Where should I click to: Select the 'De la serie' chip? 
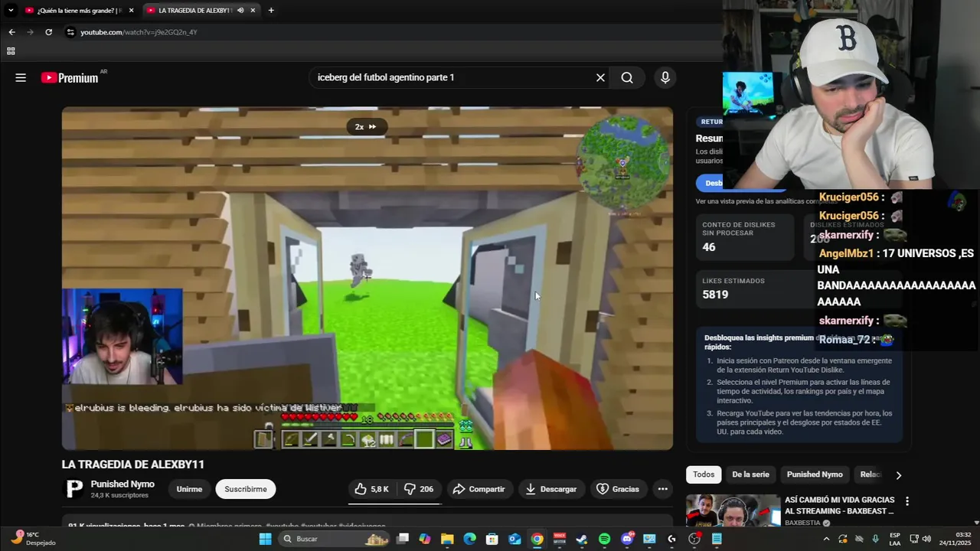tap(750, 474)
